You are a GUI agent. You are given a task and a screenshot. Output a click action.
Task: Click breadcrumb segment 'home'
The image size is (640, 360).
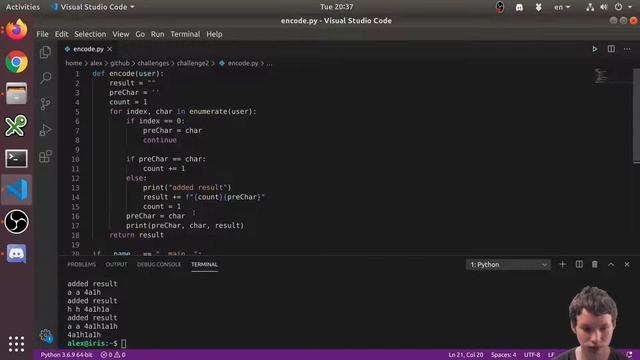tap(74, 63)
